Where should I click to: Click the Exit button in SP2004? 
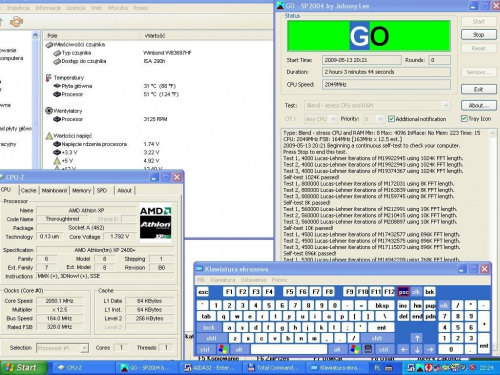479,89
